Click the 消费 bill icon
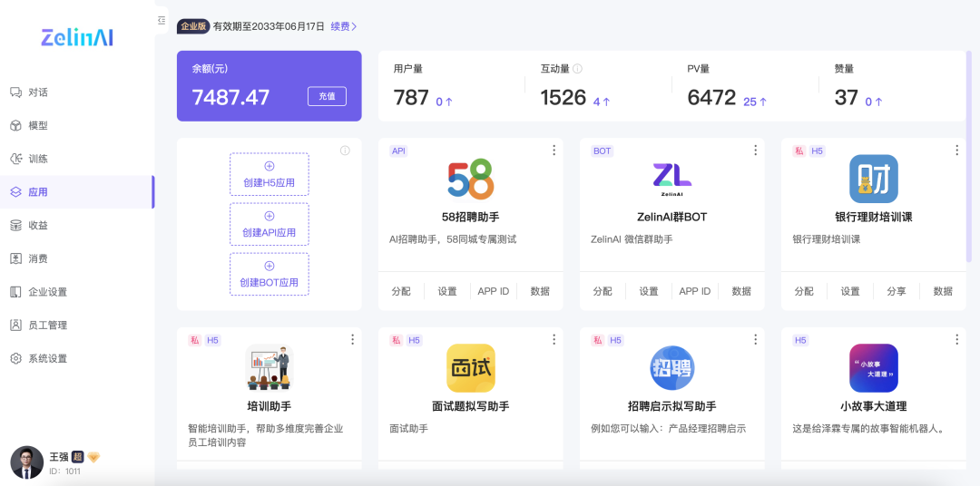The image size is (980, 486). tap(16, 258)
